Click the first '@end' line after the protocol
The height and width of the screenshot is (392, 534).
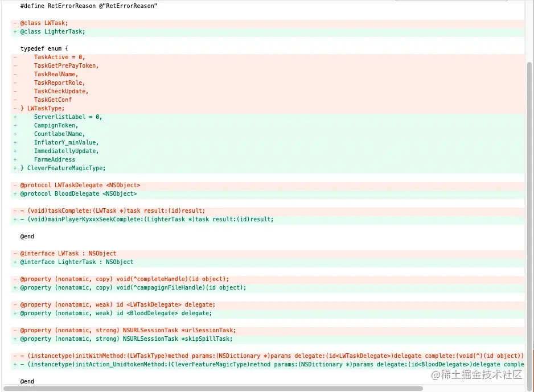(27, 236)
